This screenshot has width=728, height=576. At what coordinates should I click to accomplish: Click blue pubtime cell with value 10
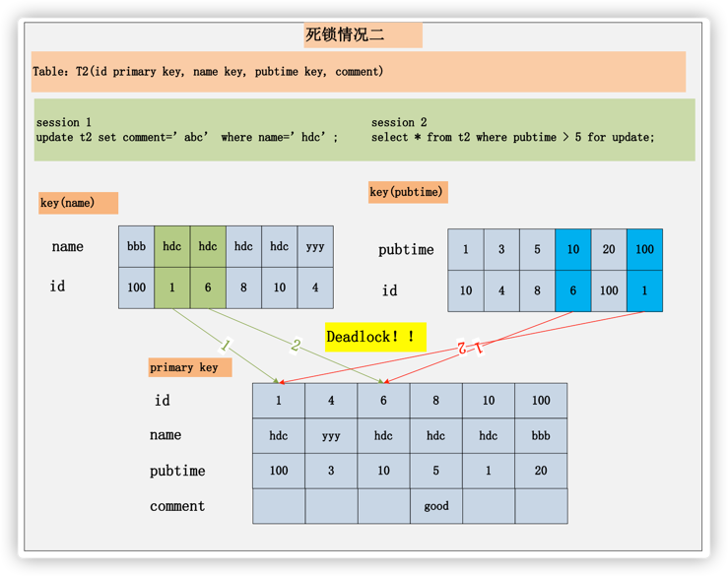[572, 249]
